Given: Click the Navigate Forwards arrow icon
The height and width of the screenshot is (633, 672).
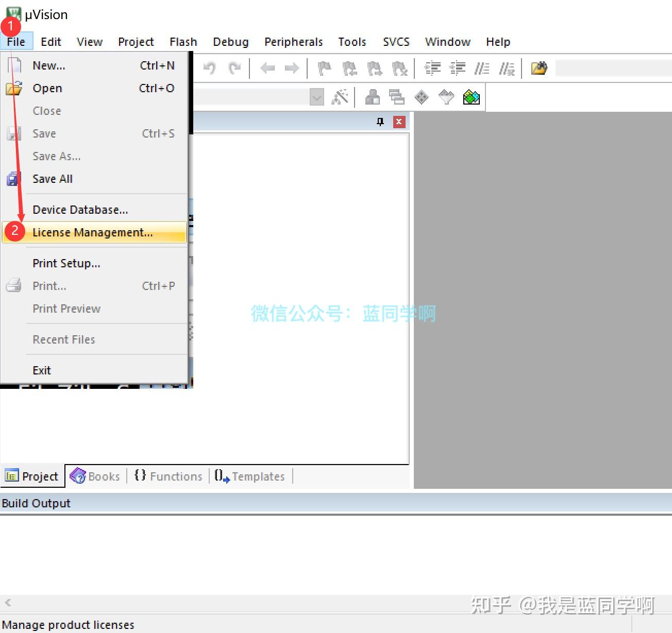Looking at the screenshot, I should [292, 68].
